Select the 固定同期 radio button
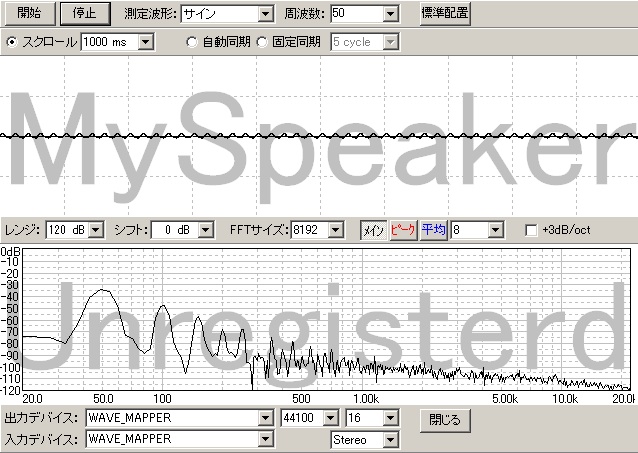Screen dimensions: 638x453 coord(262,42)
